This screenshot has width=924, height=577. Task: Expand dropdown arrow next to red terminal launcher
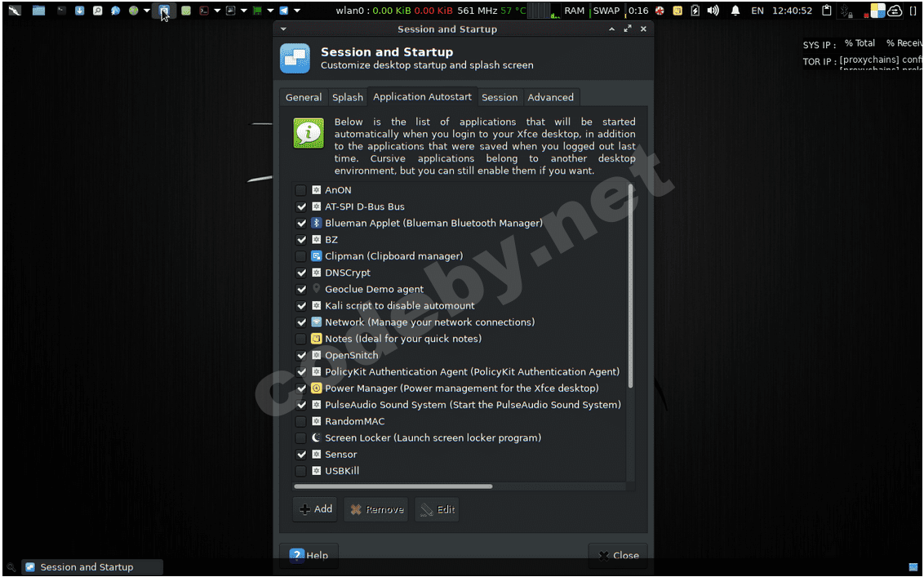(217, 11)
